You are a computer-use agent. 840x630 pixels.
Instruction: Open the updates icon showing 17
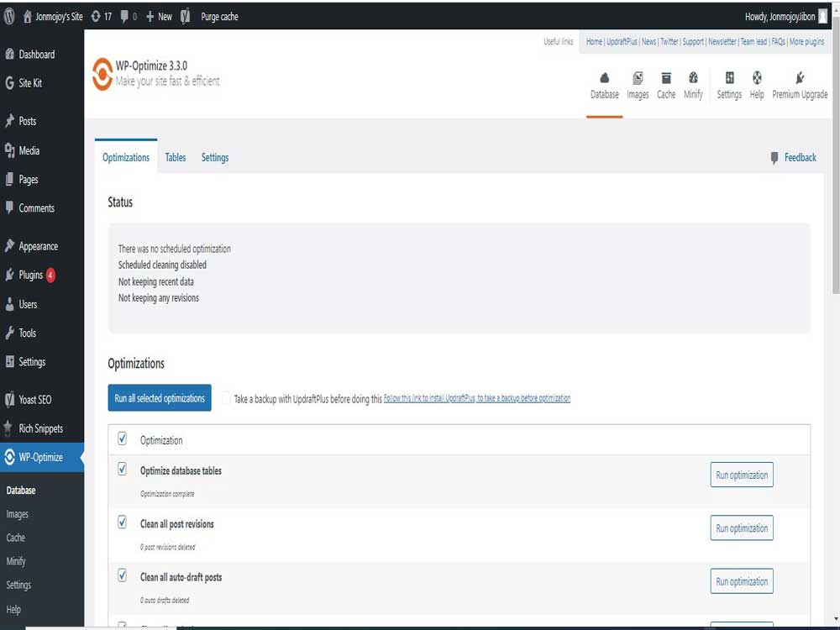point(102,17)
